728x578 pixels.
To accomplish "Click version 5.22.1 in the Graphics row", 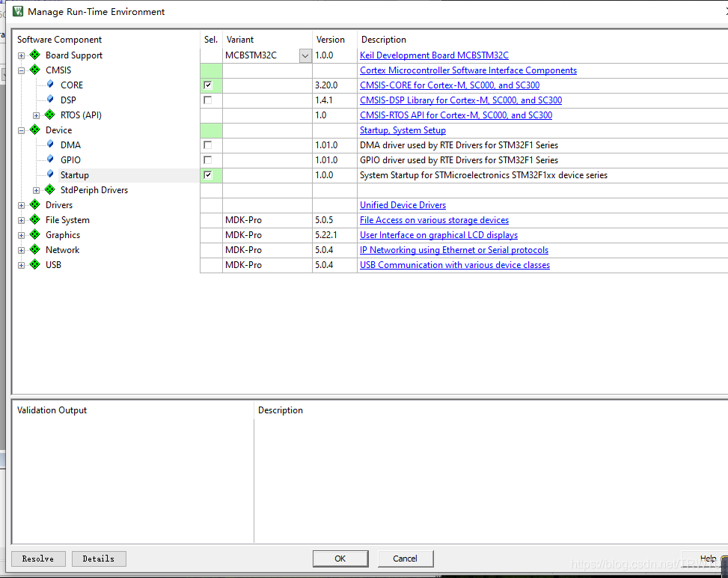I will pyautogui.click(x=326, y=235).
